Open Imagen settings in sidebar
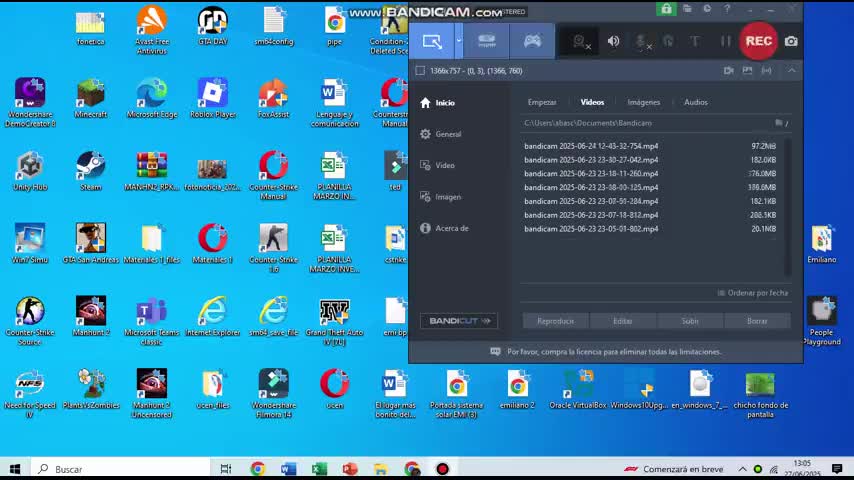This screenshot has width=854, height=480. [441, 197]
